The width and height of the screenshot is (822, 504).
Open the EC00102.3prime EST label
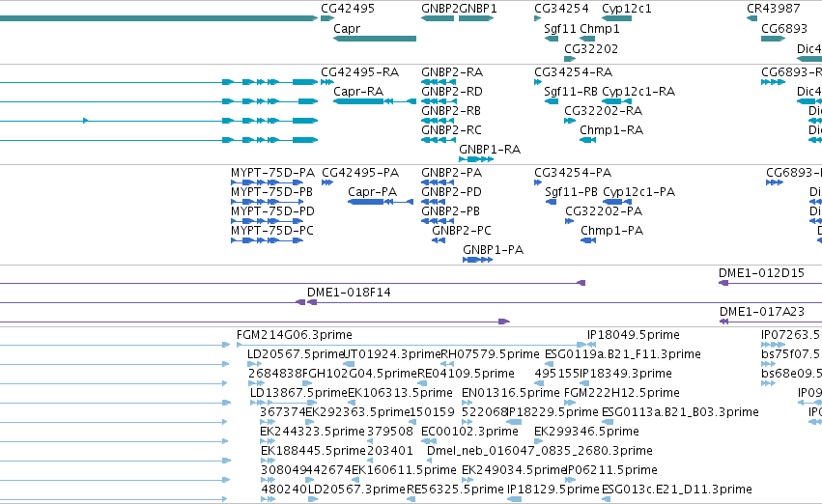pyautogui.click(x=469, y=432)
